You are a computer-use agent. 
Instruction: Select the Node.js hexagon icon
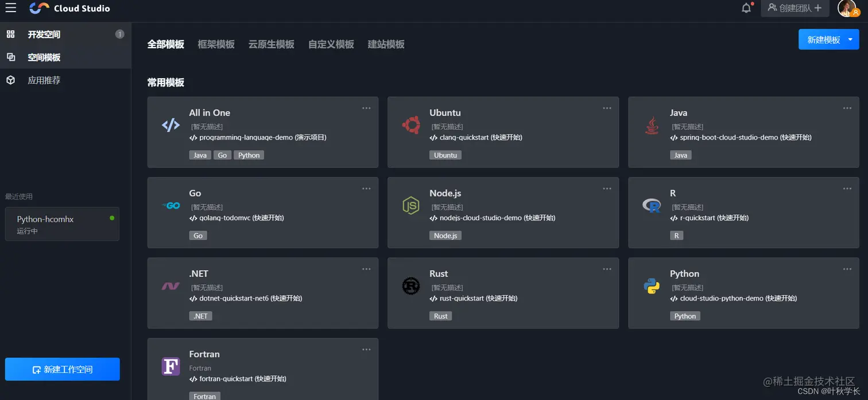point(411,206)
